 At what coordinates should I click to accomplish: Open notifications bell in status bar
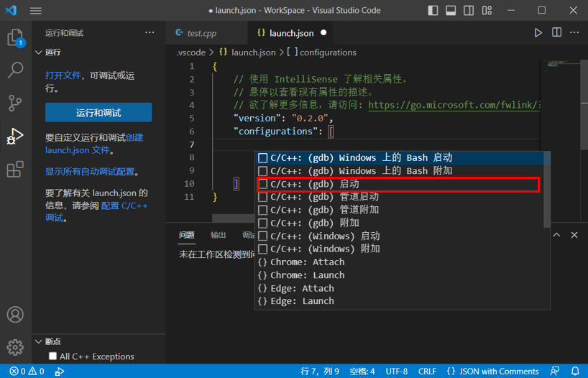click(x=575, y=372)
